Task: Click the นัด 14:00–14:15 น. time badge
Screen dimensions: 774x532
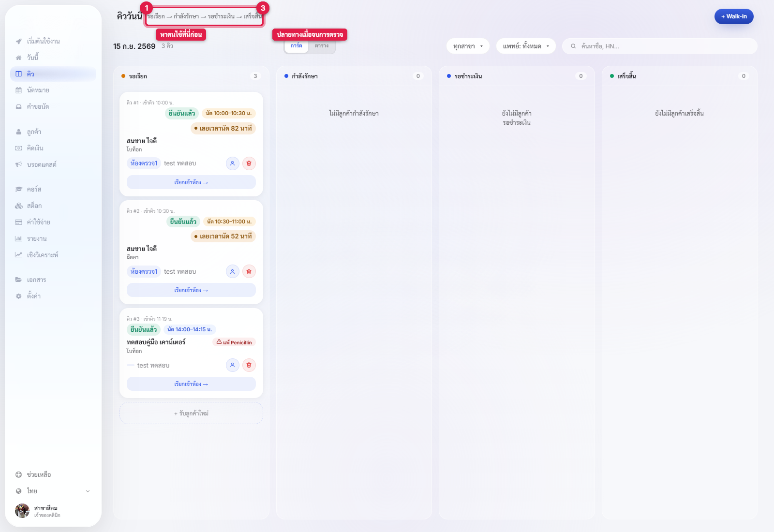Action: pos(190,329)
